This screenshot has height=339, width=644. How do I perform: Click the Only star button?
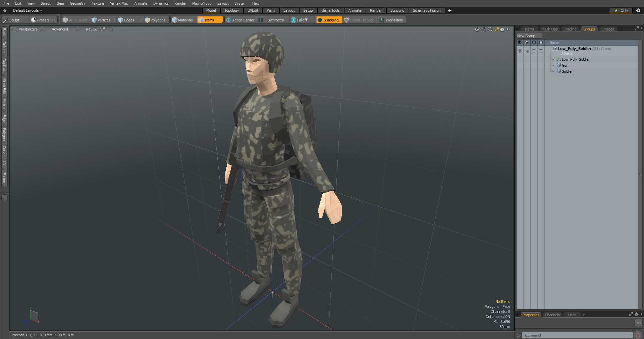click(621, 10)
